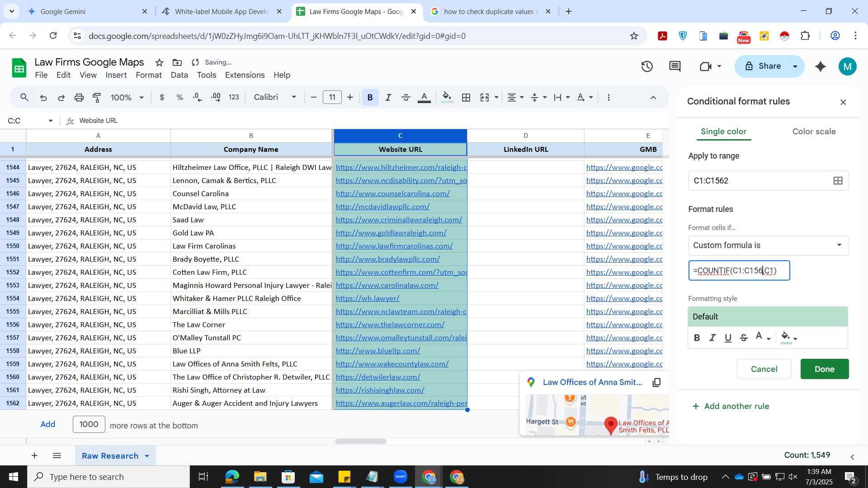Hide the menus with collapse arrow
This screenshot has width=868, height=488.
point(653,98)
